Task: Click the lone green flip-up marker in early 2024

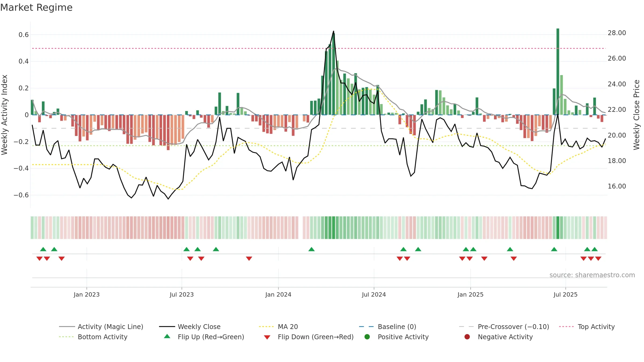Action: 312,249
